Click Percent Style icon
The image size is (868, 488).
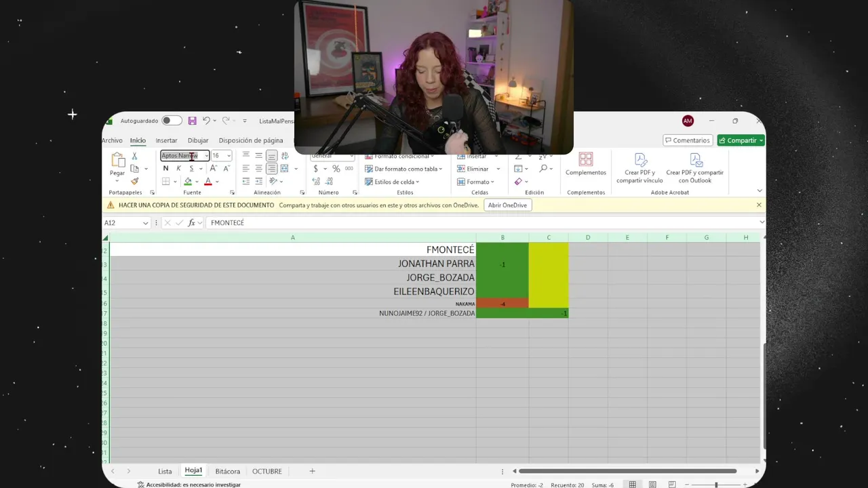[x=336, y=169]
